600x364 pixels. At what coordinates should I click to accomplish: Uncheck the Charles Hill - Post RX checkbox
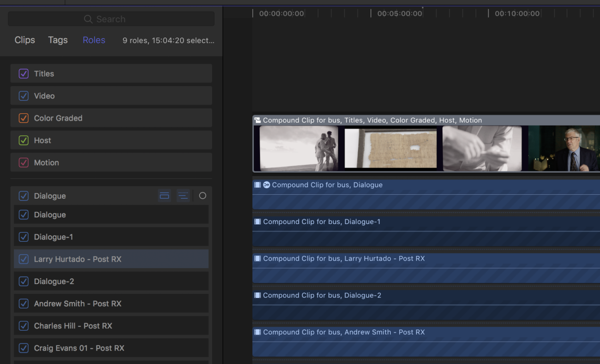click(x=24, y=326)
